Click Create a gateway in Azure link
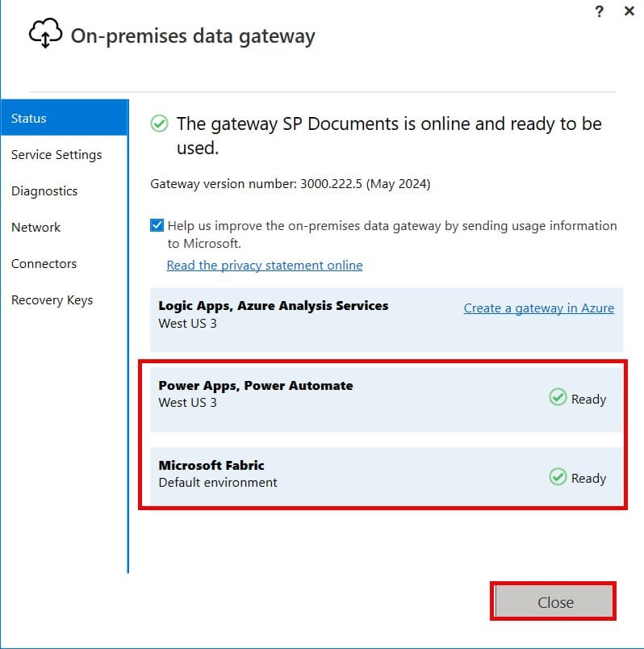The image size is (644, 649). (x=539, y=308)
